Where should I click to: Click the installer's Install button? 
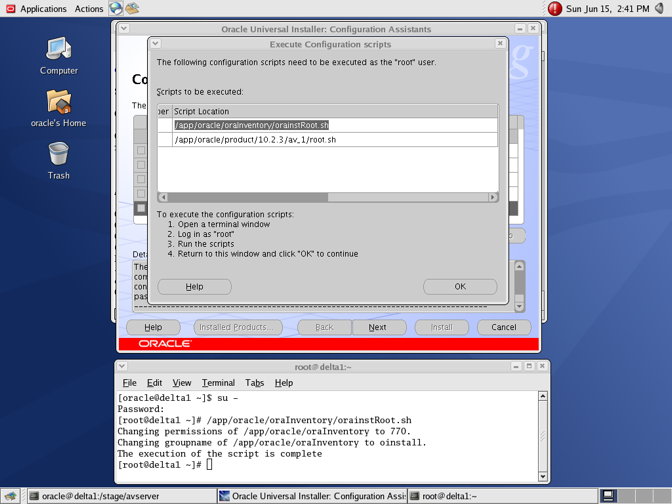coord(441,327)
